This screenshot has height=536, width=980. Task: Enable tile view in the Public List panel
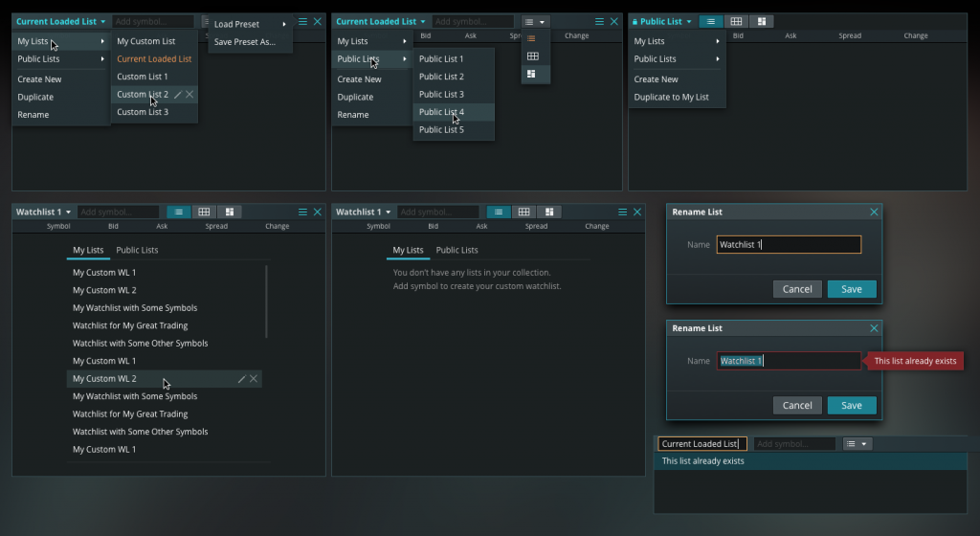761,21
